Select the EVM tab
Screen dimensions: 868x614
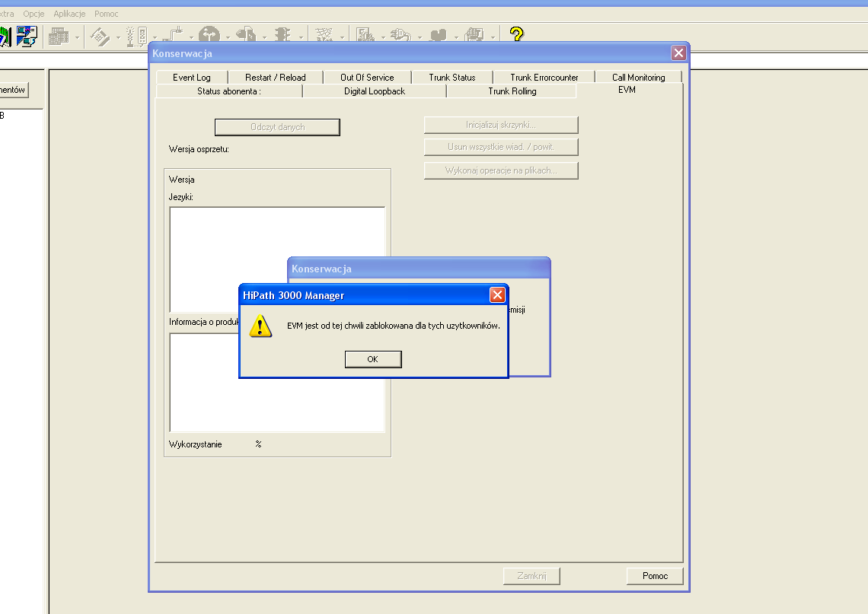tap(627, 91)
